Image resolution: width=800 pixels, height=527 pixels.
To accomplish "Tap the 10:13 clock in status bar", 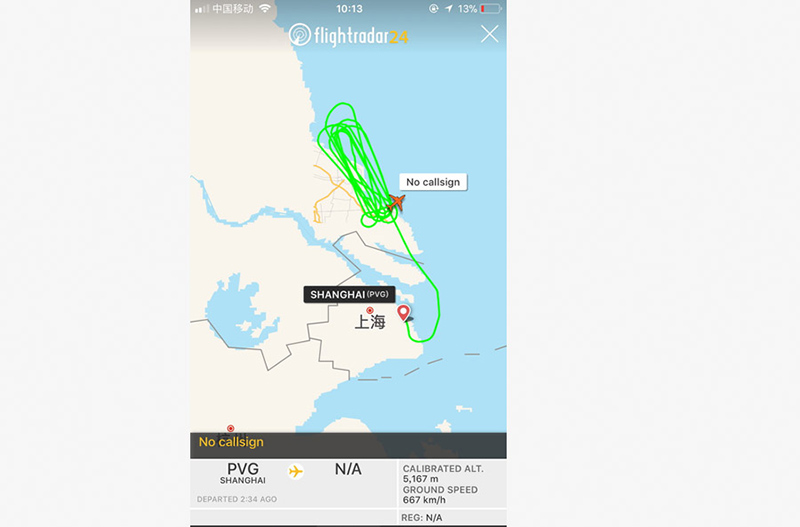I will (x=349, y=9).
